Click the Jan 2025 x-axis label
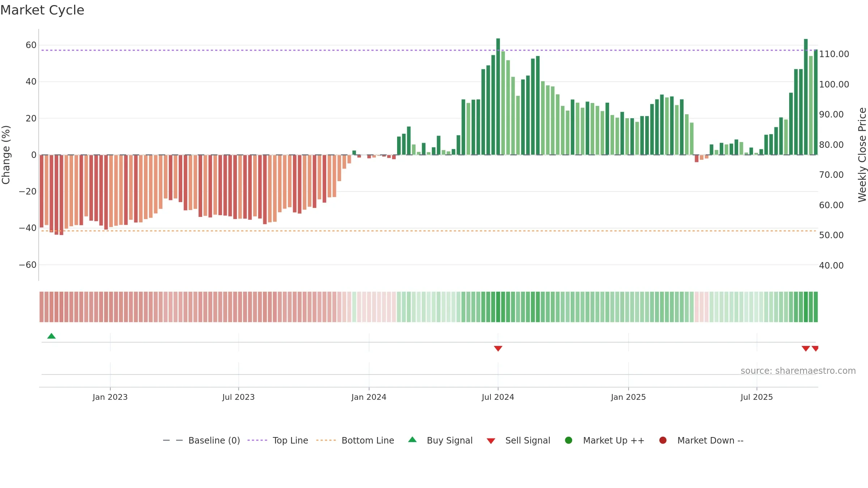Viewport: 868px width, 488px height. [628, 397]
